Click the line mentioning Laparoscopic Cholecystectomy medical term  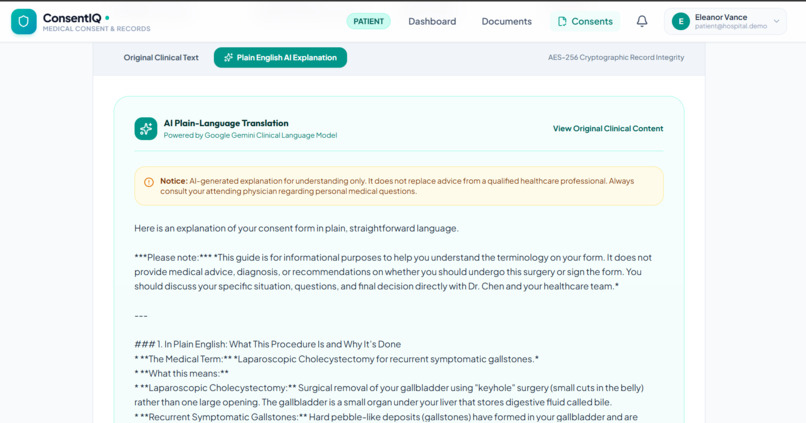click(337, 359)
